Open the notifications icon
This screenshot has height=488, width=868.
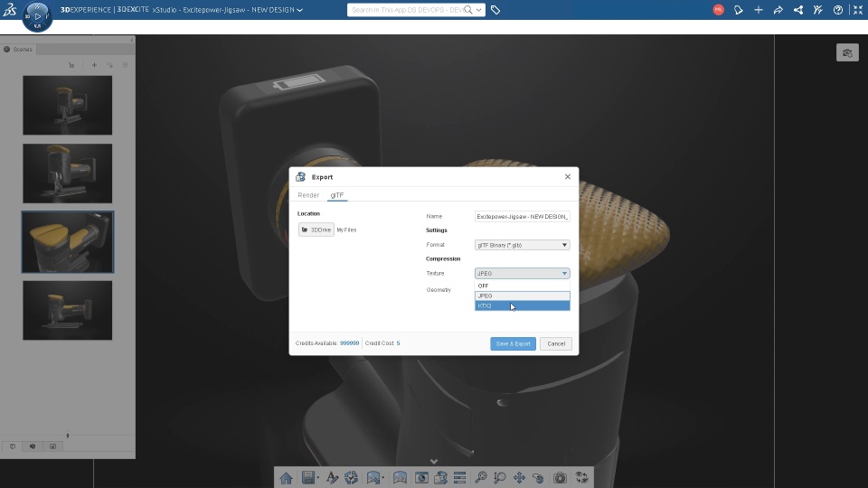click(x=739, y=10)
